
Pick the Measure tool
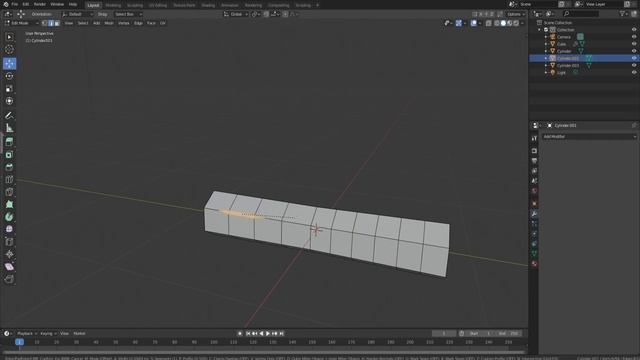(9, 128)
